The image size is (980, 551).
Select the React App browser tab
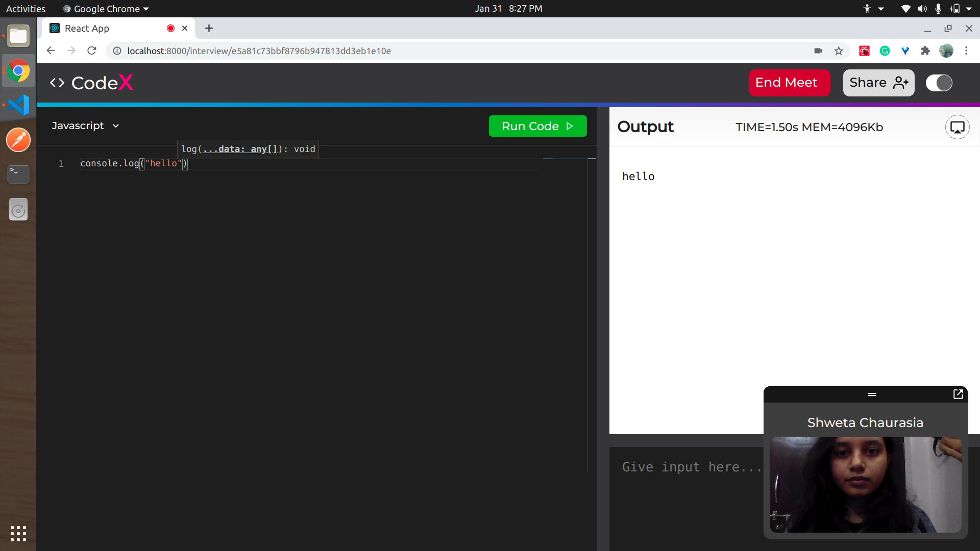(102, 28)
